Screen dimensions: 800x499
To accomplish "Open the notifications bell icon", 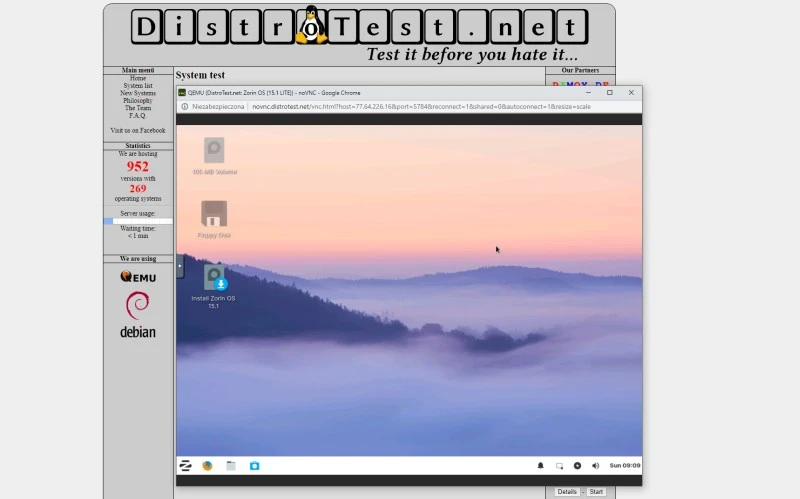I will pos(540,465).
